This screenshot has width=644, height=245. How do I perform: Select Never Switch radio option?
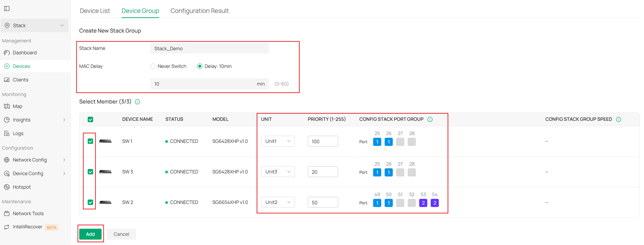click(153, 66)
